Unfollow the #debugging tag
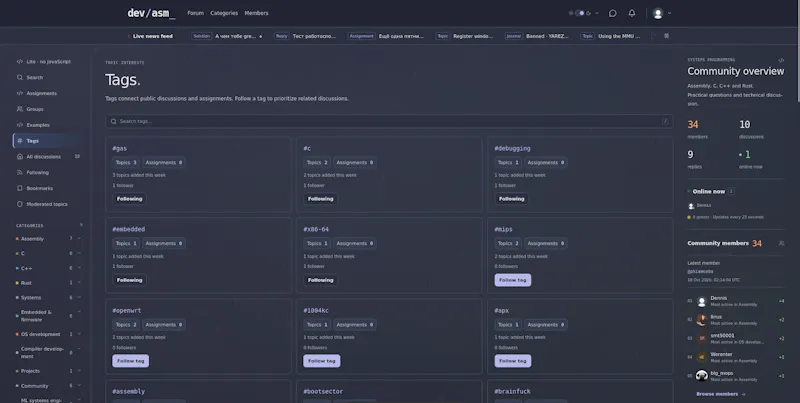This screenshot has width=800, height=403. pyautogui.click(x=511, y=199)
